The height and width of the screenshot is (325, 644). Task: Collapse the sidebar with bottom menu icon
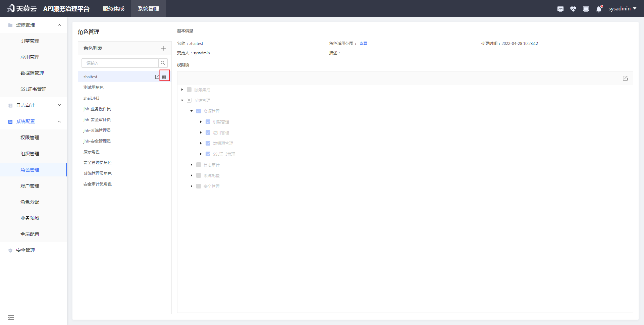click(11, 317)
